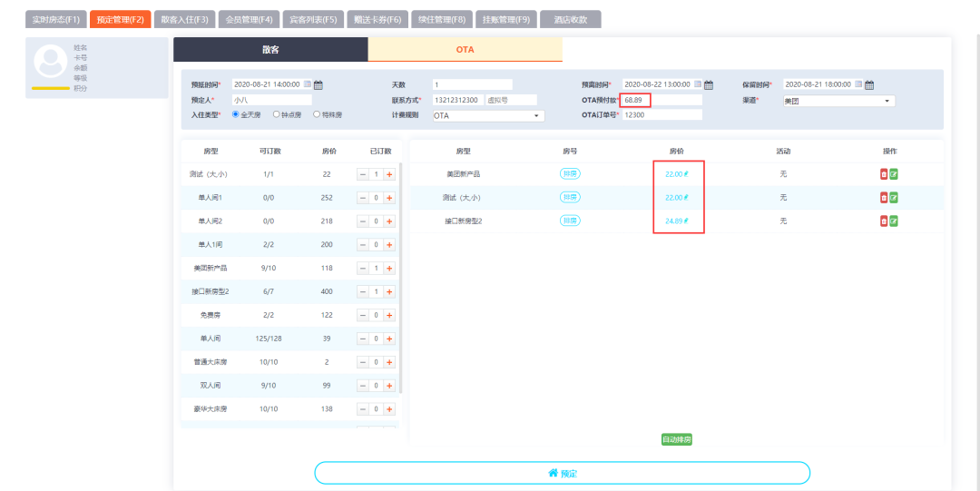Select 全天房 stay type radio
The width and height of the screenshot is (980, 491).
click(x=236, y=115)
